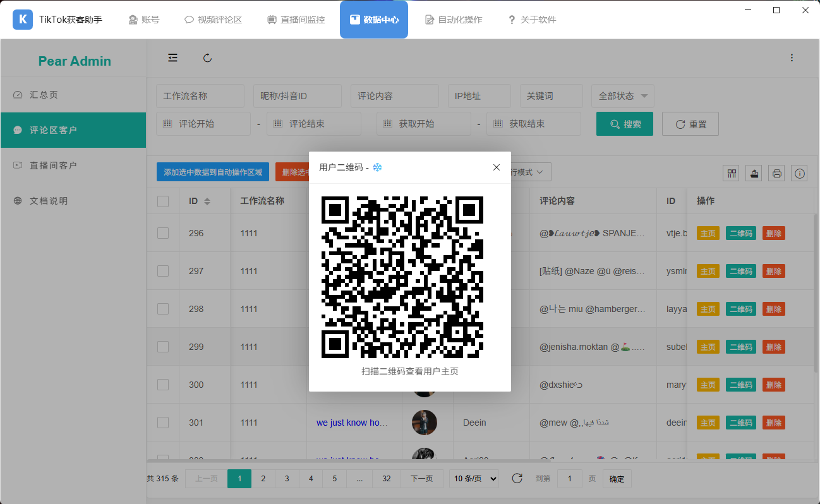Check the row 298 checkbox

coord(163,309)
